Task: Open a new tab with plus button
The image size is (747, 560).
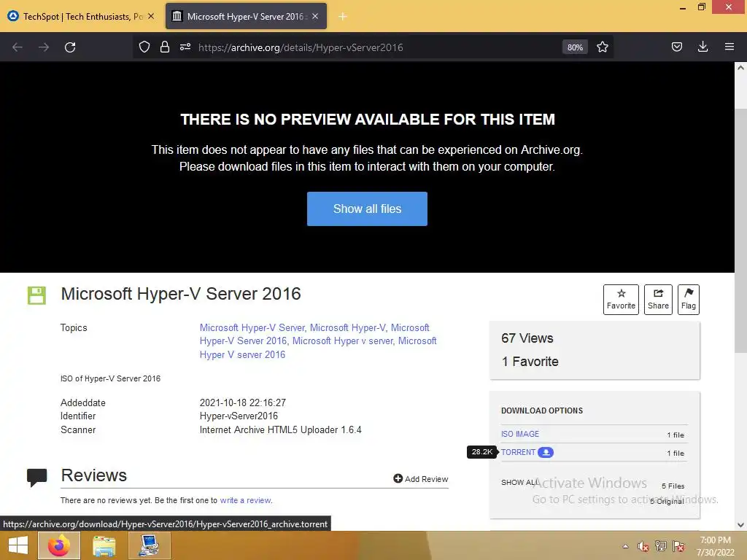Action: 343,17
